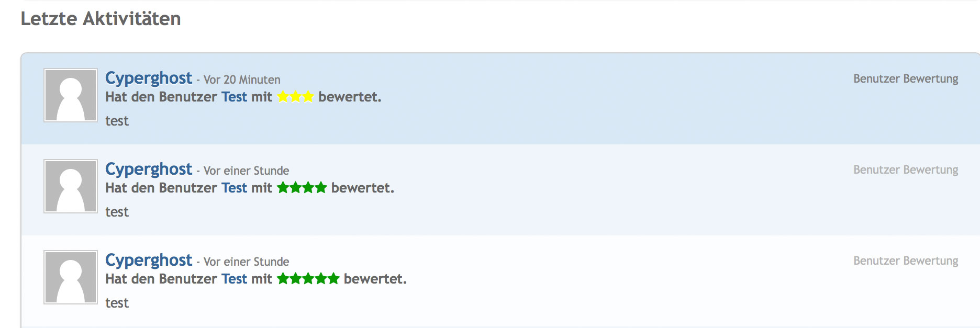The image size is (980, 328).
Task: Click "Benutzer Bewertung" label in the five-star entry
Action: 906,261
